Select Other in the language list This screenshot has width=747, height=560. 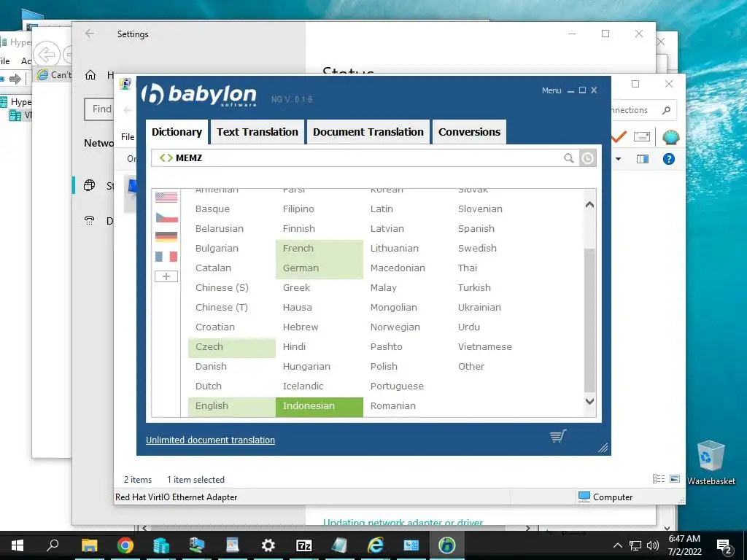click(471, 367)
